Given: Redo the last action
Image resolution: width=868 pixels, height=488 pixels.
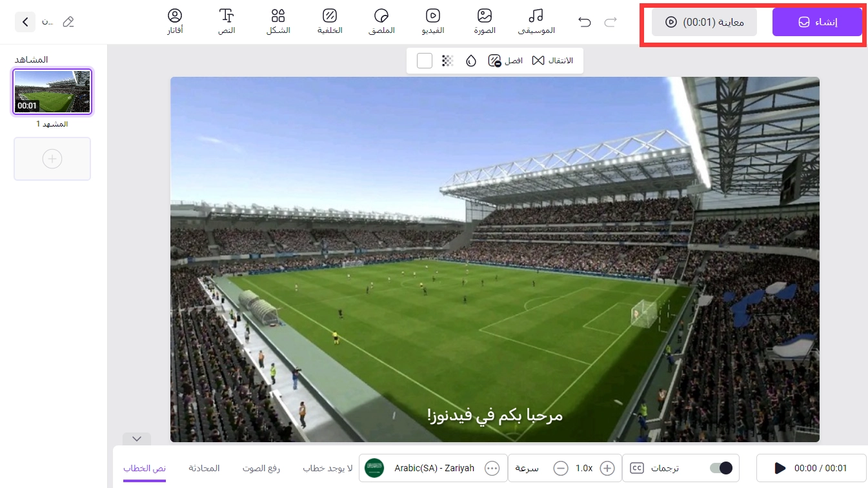Looking at the screenshot, I should (x=610, y=23).
